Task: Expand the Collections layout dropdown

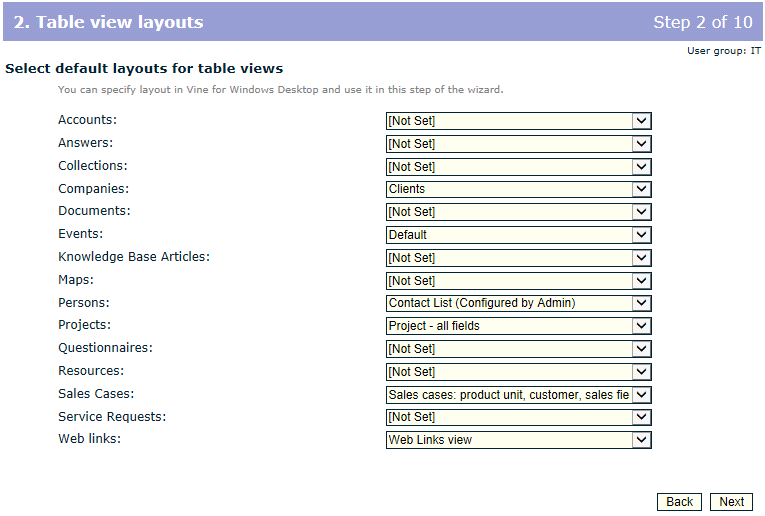Action: click(519, 167)
